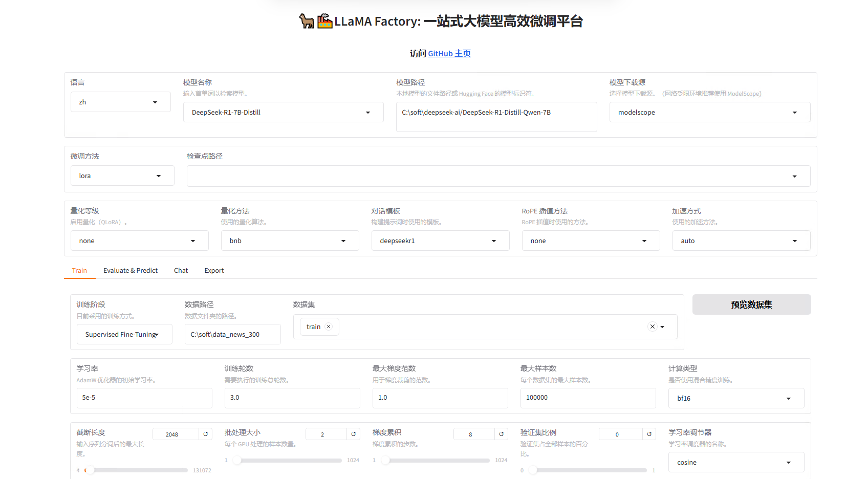Click the 最大样本数 100000 field
Screen dimensions: 868x479
click(588, 398)
